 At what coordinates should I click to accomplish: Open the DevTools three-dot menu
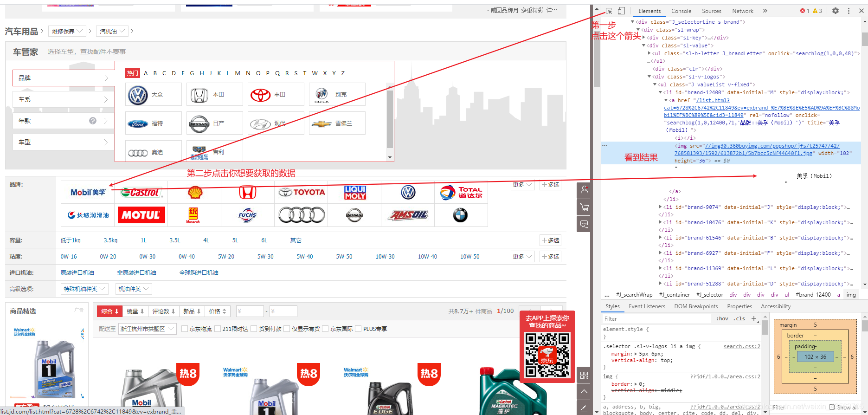coord(849,11)
